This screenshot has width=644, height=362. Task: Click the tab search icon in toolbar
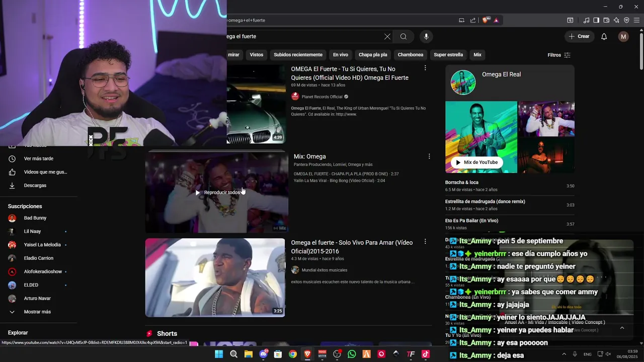pos(570,20)
